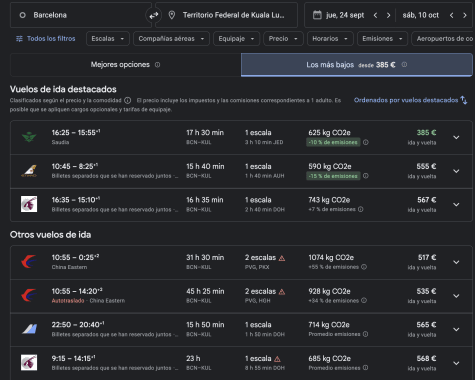Click the 517 € price
Screen dimensions: 475x380
pyautogui.click(x=427, y=257)
